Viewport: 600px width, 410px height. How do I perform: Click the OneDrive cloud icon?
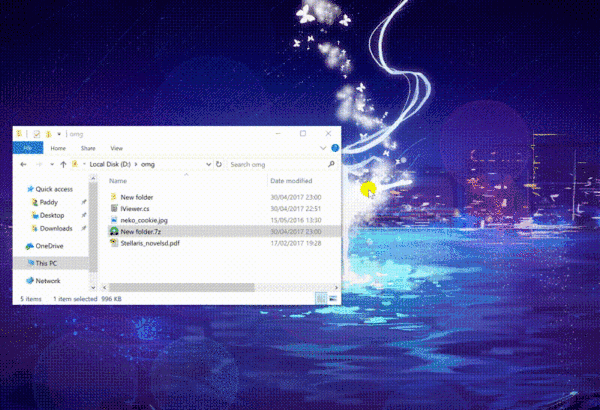[29, 246]
